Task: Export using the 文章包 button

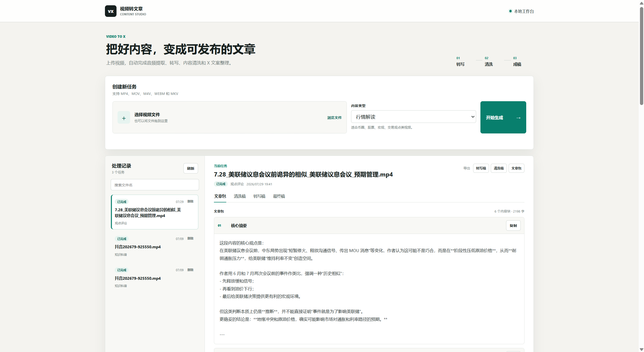Action: (516, 168)
